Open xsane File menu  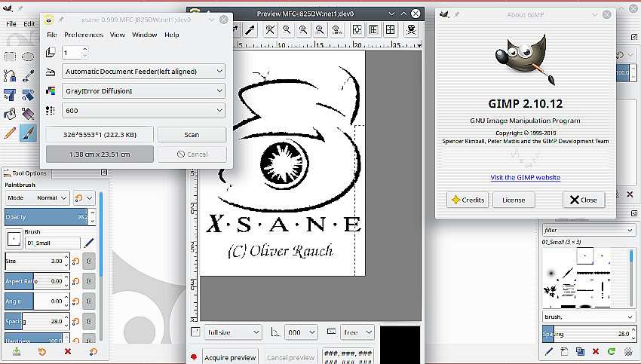(52, 35)
